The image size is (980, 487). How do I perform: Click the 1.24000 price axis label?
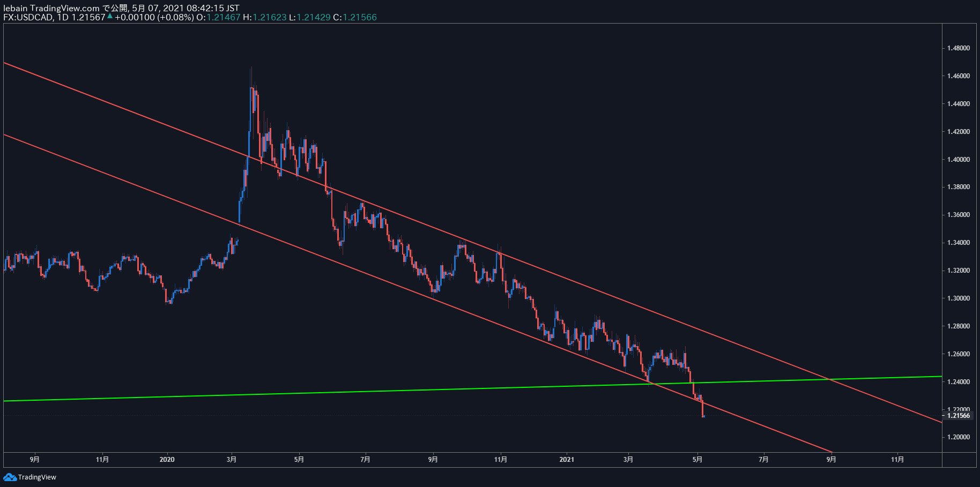[958, 382]
